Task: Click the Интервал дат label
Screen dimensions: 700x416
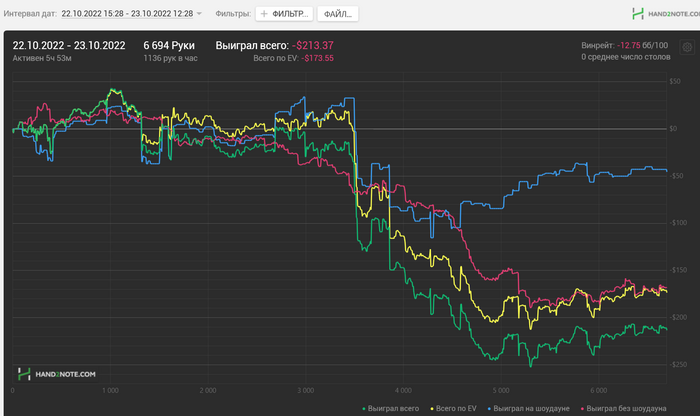Action: (30, 14)
